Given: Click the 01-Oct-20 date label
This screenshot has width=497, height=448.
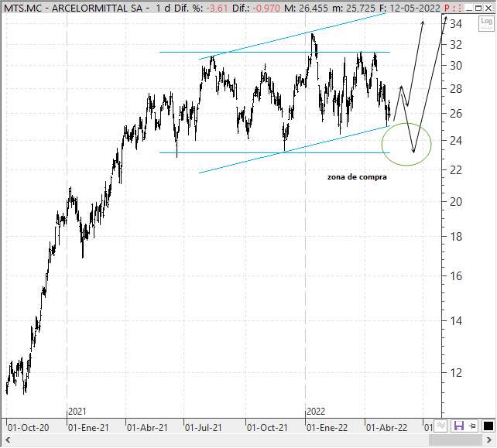Looking at the screenshot, I should [x=28, y=428].
